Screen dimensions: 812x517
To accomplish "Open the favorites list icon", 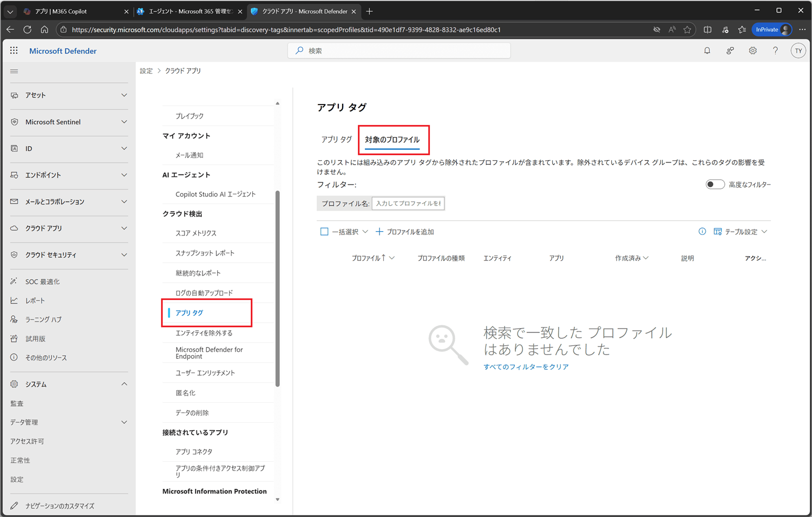I will [x=742, y=30].
